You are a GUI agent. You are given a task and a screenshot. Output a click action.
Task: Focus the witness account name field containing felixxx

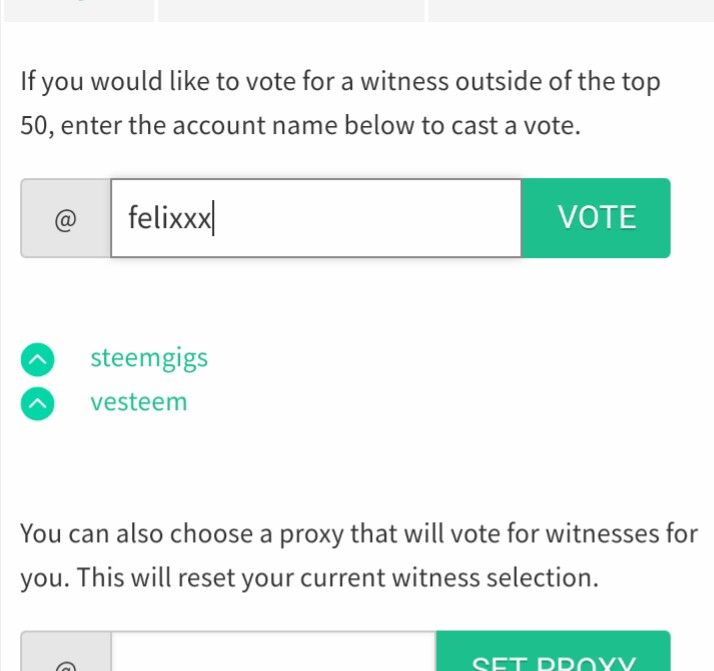316,218
